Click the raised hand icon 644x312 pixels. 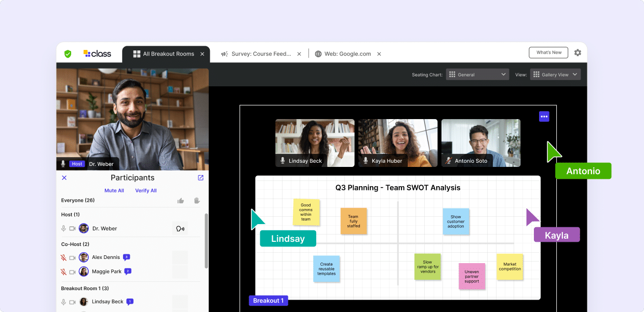point(197,201)
